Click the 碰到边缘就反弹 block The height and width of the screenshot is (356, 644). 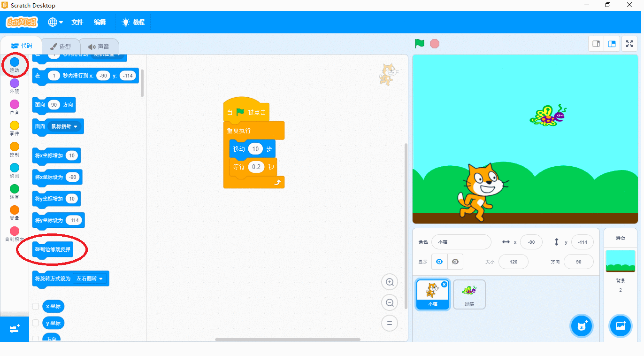pos(53,249)
